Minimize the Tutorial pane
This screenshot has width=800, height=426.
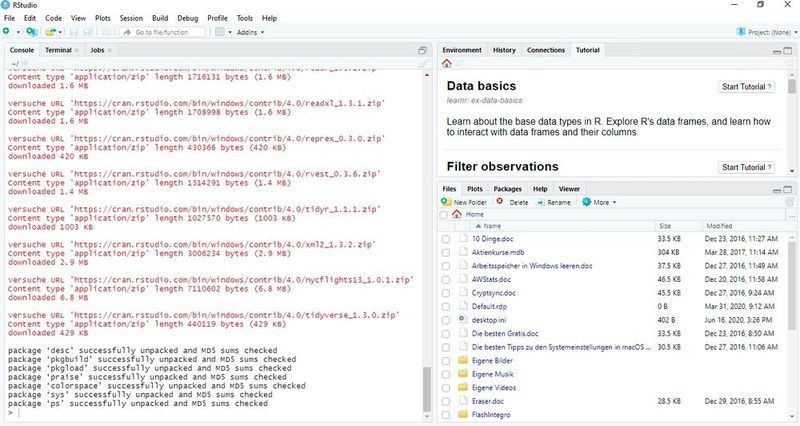(777, 52)
